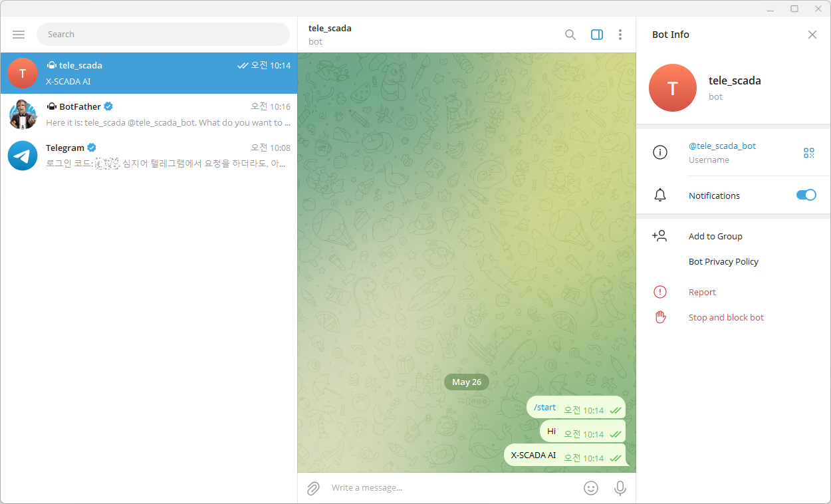The height and width of the screenshot is (504, 831).
Task: Toggle the Notifications switch
Action: pos(806,195)
